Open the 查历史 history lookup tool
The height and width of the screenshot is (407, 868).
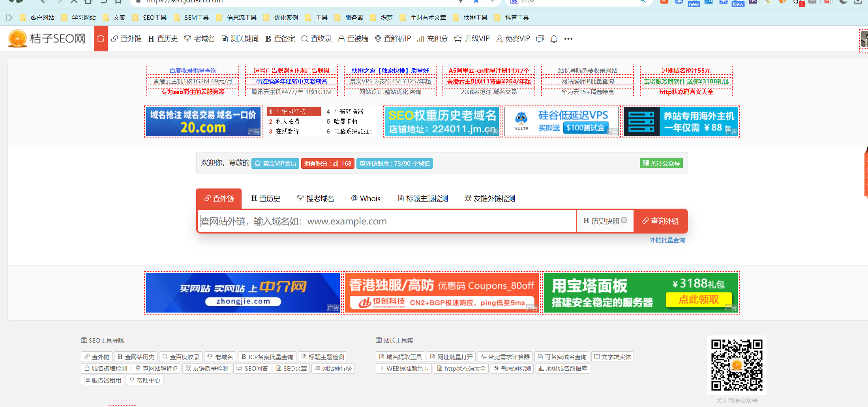click(x=163, y=38)
